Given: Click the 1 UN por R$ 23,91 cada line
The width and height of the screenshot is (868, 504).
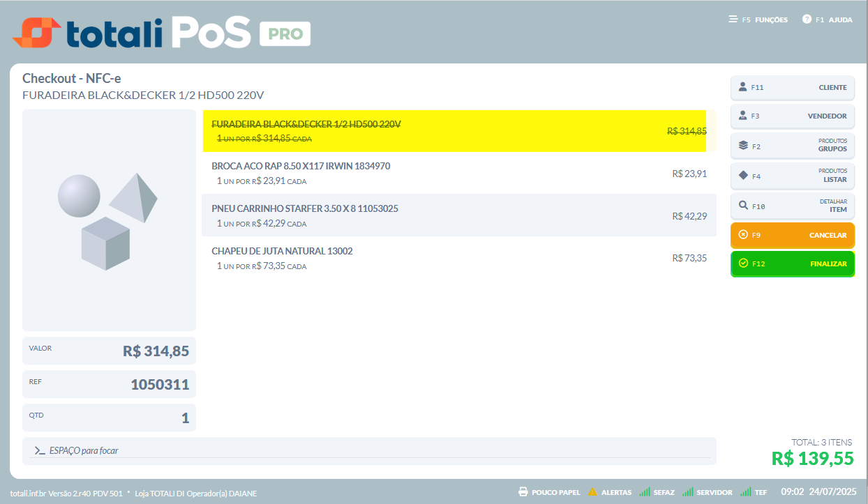Looking at the screenshot, I should (x=262, y=181).
